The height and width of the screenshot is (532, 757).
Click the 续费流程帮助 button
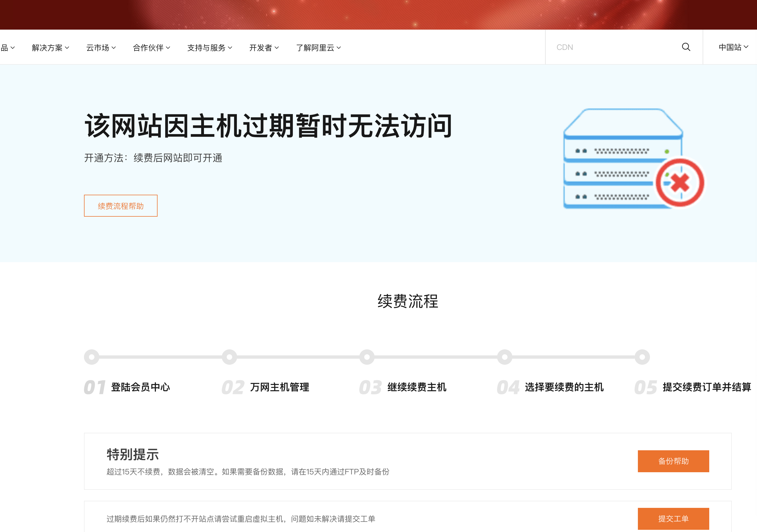[121, 206]
